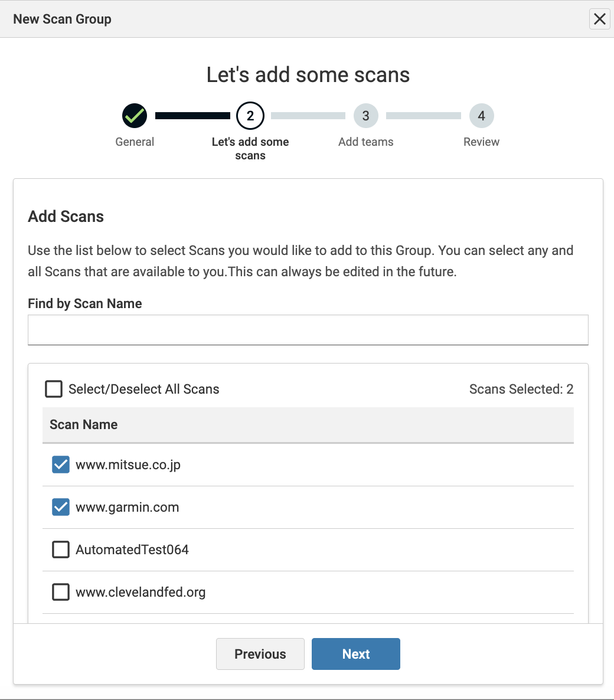
Task: Toggle Select/Deselect All Scans checkbox
Action: [54, 389]
